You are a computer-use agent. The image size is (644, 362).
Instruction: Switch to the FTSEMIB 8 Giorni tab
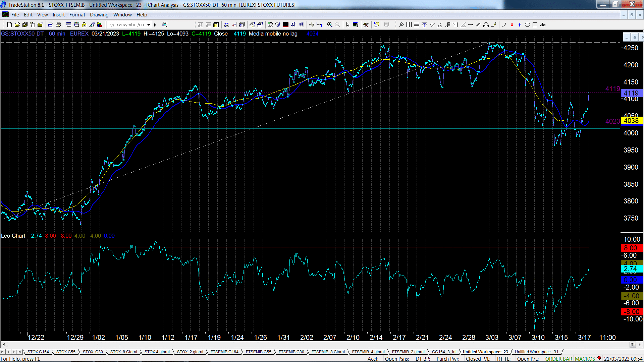[328, 352]
